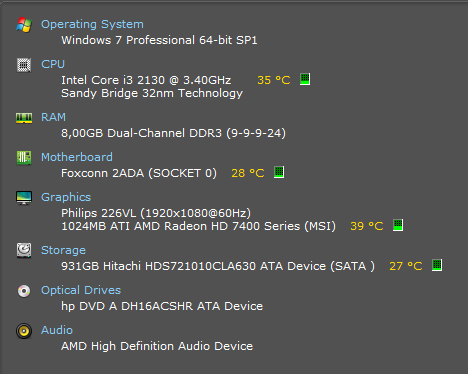Open the RAM section link
Viewport: 468px width, 374px height.
[x=53, y=117]
